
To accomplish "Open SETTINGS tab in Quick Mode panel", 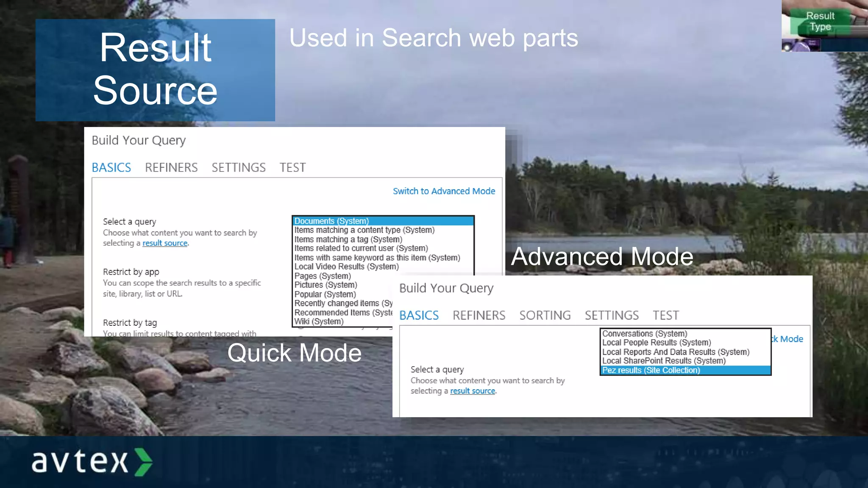I will tap(239, 167).
